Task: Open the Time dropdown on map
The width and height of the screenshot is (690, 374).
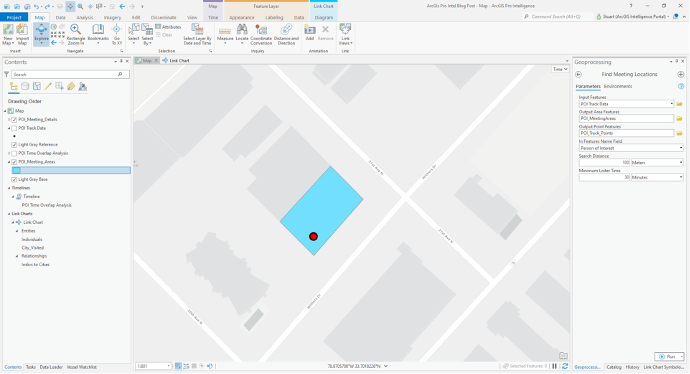Action: click(560, 69)
